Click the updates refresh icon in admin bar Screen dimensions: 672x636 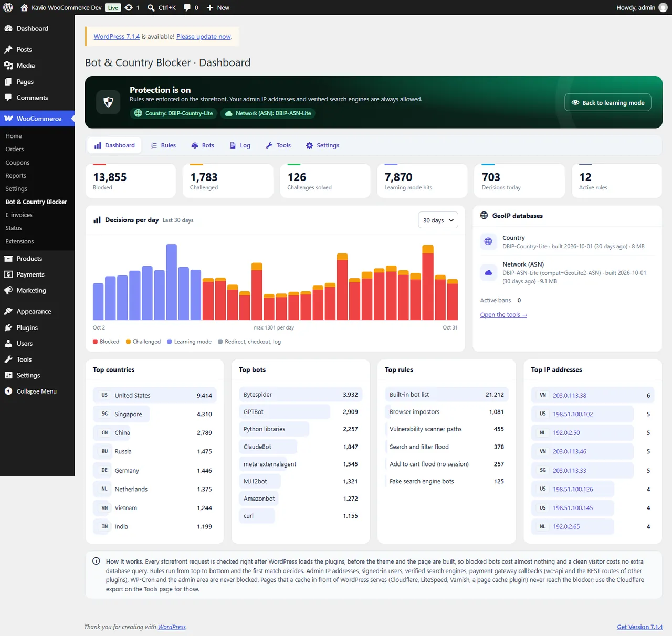(x=129, y=7)
